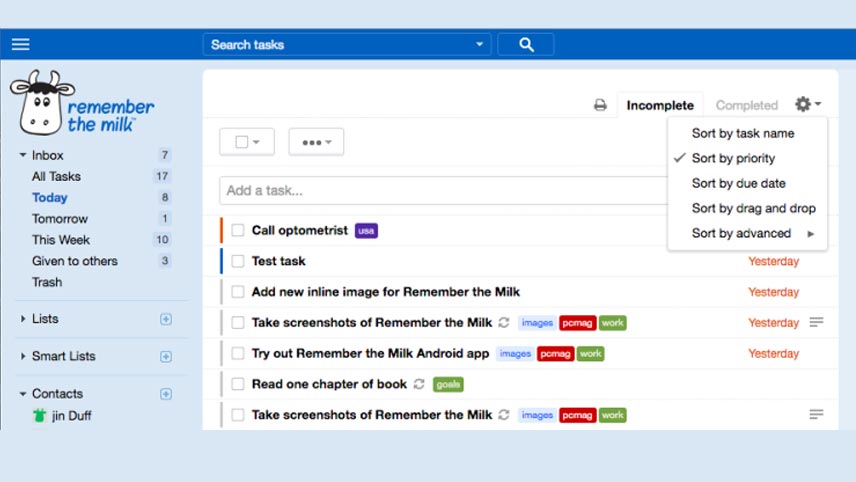Check off Call optometrist task

click(x=237, y=230)
